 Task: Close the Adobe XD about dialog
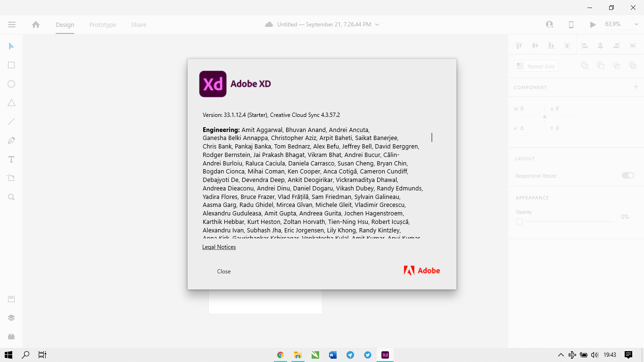pyautogui.click(x=223, y=271)
